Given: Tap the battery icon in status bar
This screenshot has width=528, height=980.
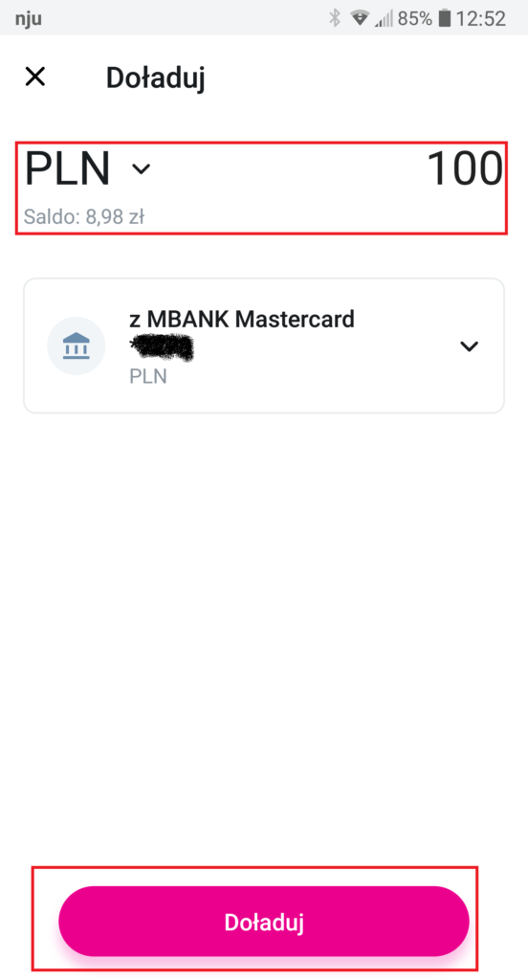Looking at the screenshot, I should (444, 18).
